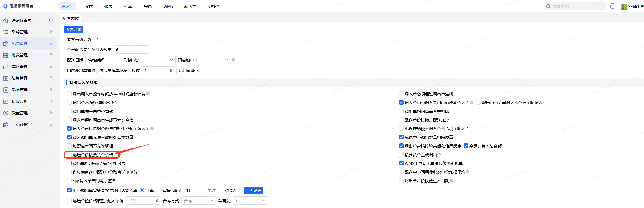This screenshot has height=208, width=644.
Task: Click the 数据分析 chart icon
Action: (6, 101)
